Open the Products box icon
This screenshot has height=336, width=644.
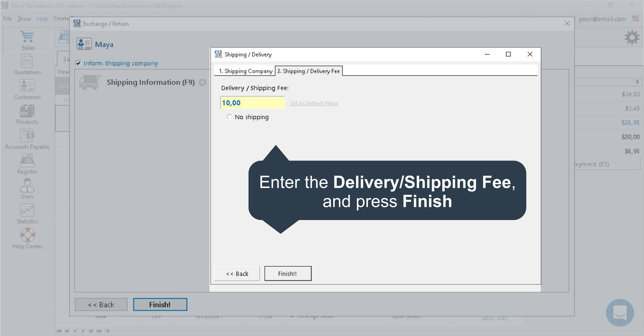coord(27,111)
